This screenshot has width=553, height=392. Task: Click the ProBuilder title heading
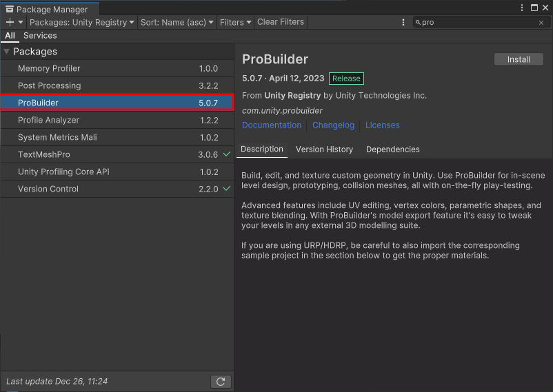[275, 59]
